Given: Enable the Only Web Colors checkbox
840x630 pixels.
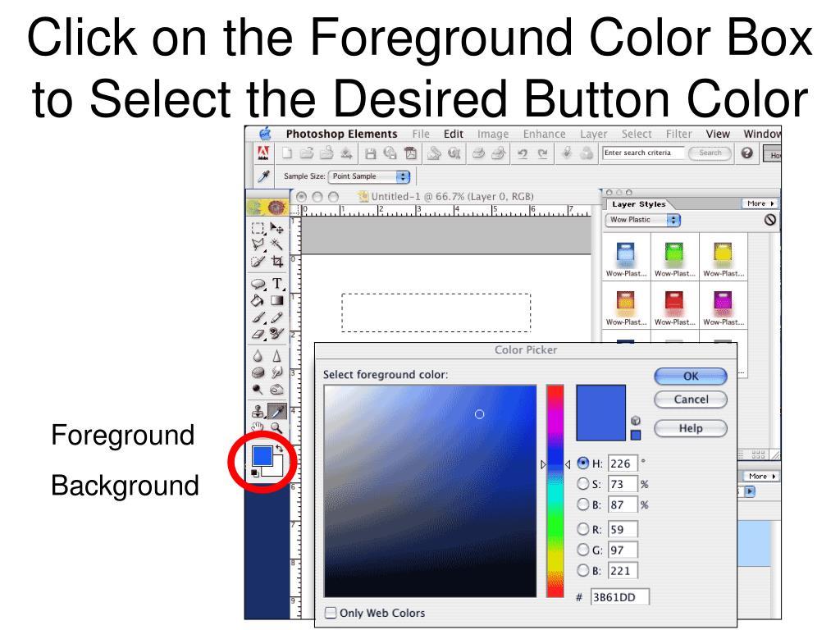Looking at the screenshot, I should click(x=331, y=612).
